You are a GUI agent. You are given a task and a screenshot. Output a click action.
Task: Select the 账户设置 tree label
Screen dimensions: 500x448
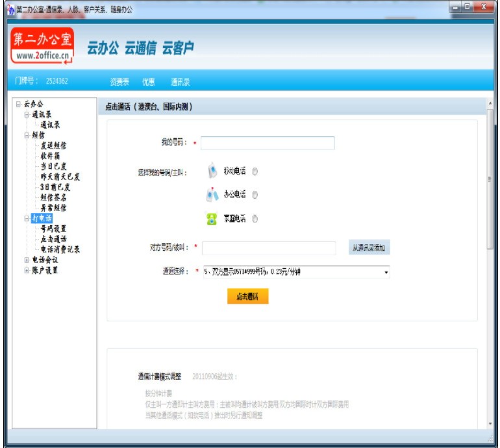pos(45,270)
